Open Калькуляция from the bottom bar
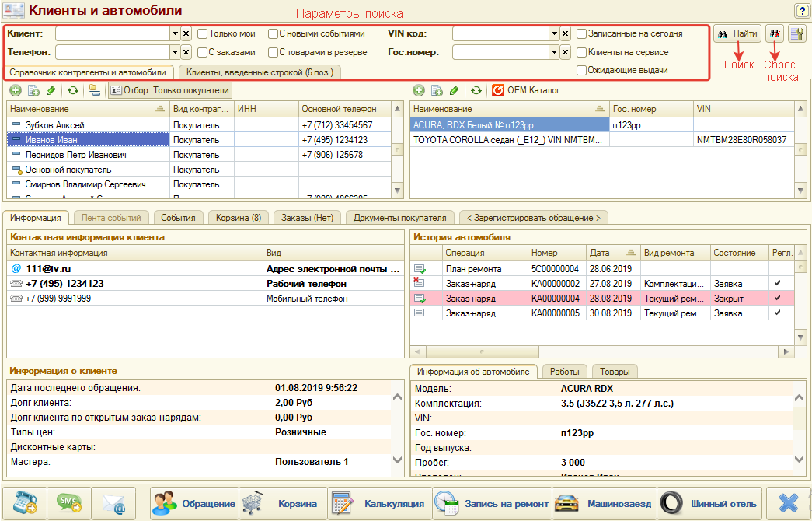 pyautogui.click(x=380, y=503)
